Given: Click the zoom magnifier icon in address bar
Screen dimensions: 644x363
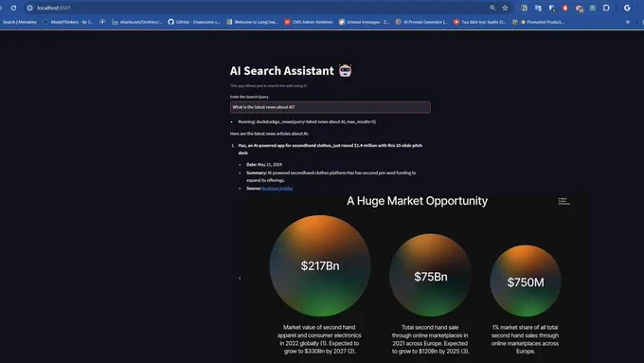Looking at the screenshot, I should [492, 8].
